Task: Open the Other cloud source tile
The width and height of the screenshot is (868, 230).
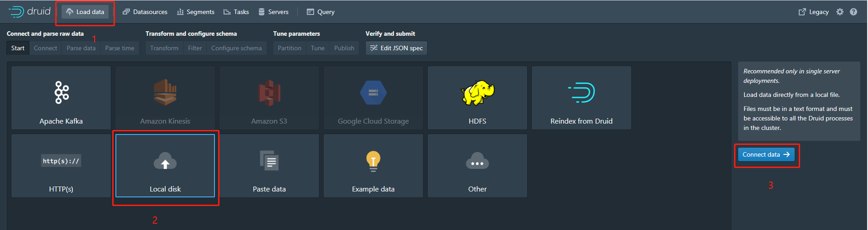Action: pyautogui.click(x=477, y=166)
